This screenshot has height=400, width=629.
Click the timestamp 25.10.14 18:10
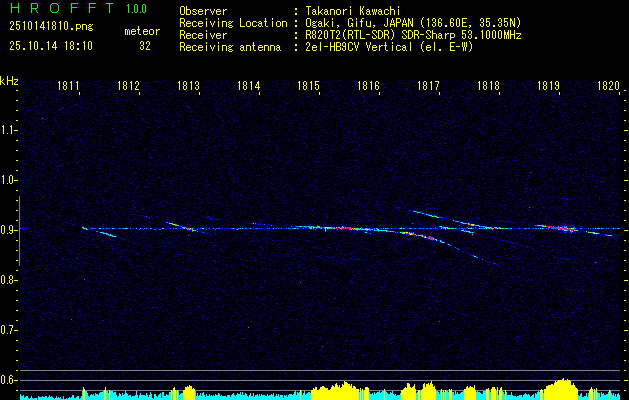click(51, 46)
